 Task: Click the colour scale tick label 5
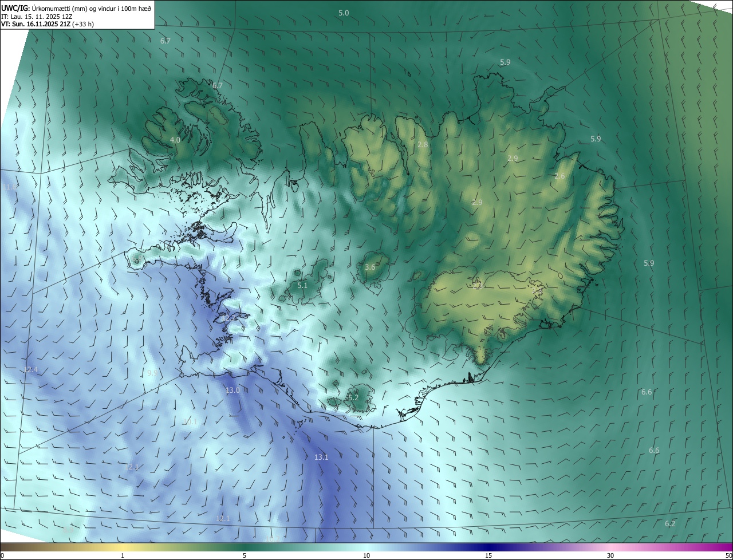click(245, 555)
